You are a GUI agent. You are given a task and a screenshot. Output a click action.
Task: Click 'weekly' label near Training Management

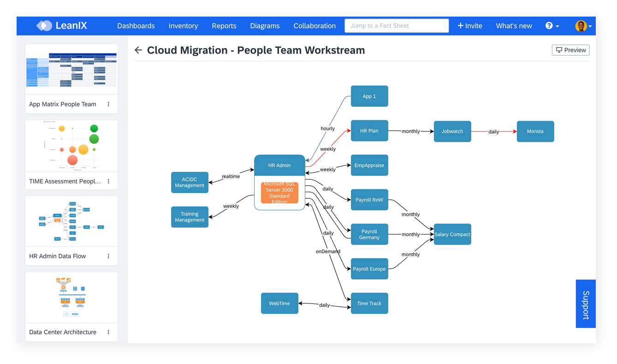231,206
